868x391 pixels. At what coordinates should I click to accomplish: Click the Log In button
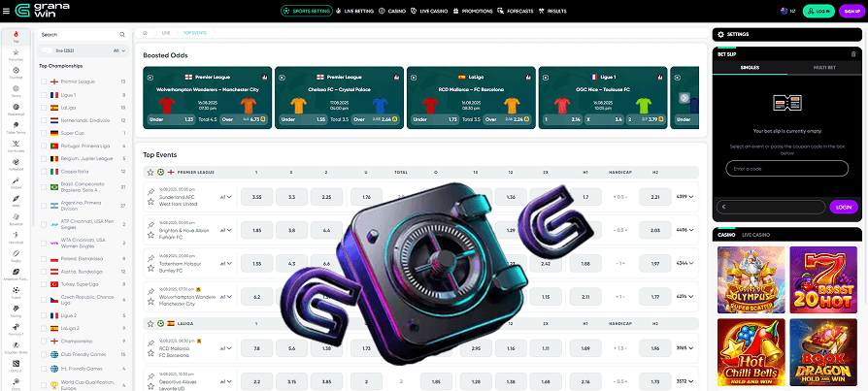click(818, 11)
